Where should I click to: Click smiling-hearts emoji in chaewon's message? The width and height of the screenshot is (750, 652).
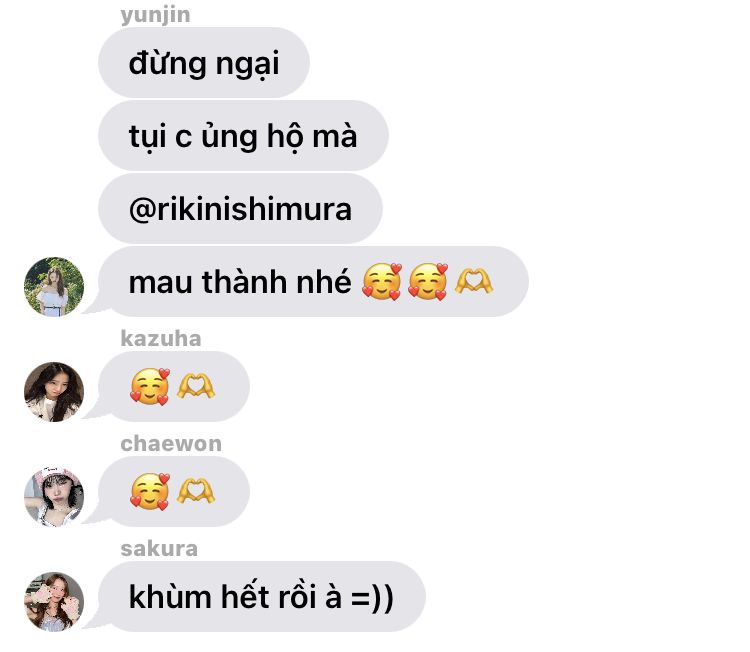point(150,491)
